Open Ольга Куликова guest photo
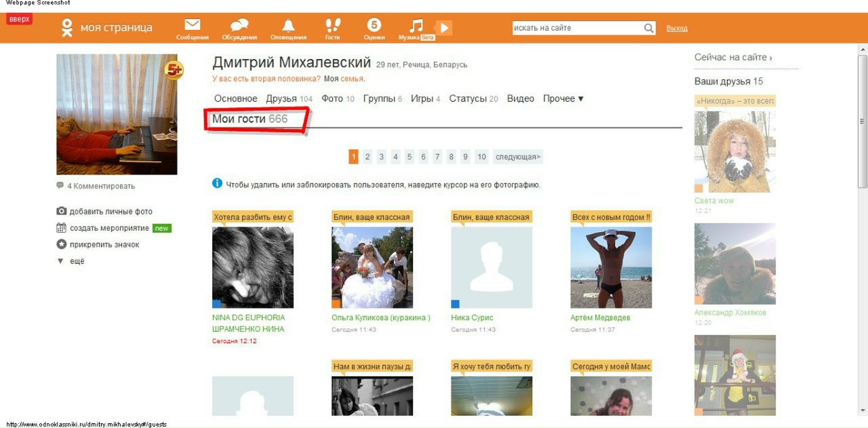 (372, 268)
